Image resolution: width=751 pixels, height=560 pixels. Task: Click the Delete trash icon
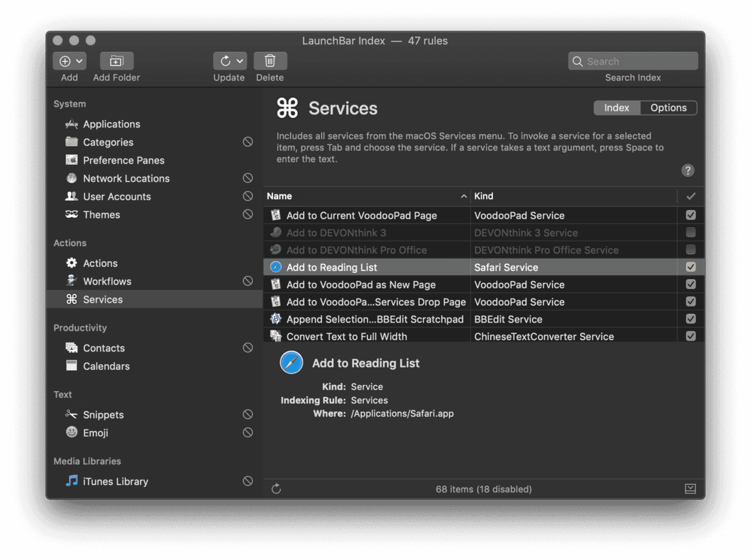point(270,61)
